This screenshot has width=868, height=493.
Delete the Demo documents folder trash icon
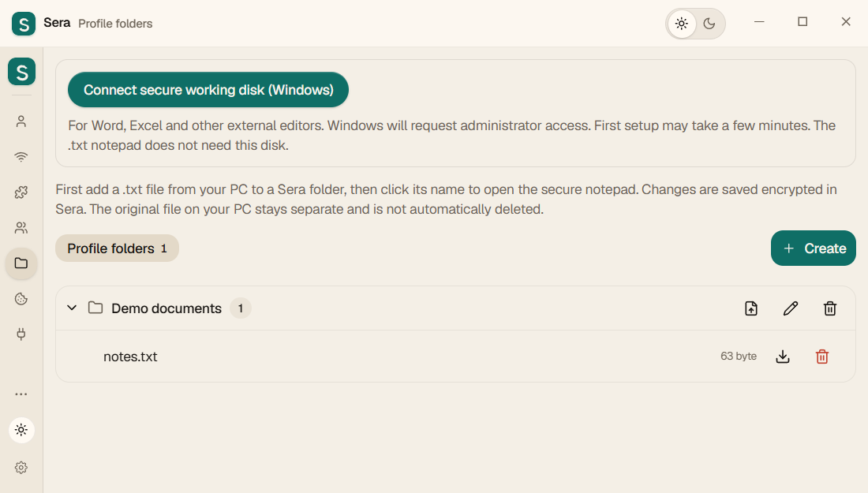pos(830,308)
